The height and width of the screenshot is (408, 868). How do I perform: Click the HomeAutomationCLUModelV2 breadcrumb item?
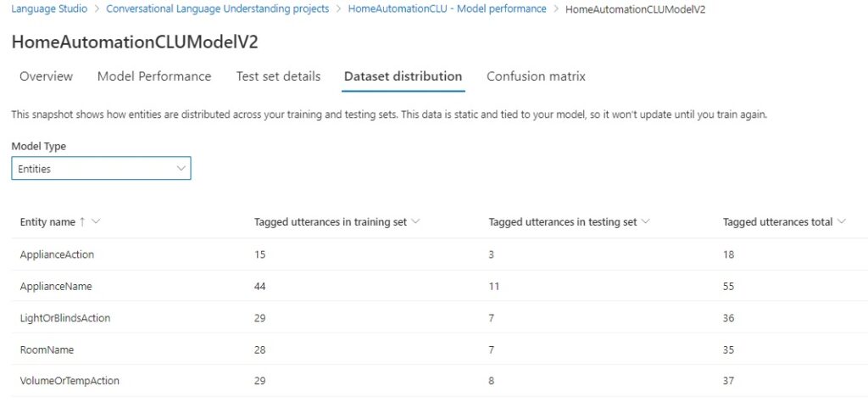pos(635,9)
